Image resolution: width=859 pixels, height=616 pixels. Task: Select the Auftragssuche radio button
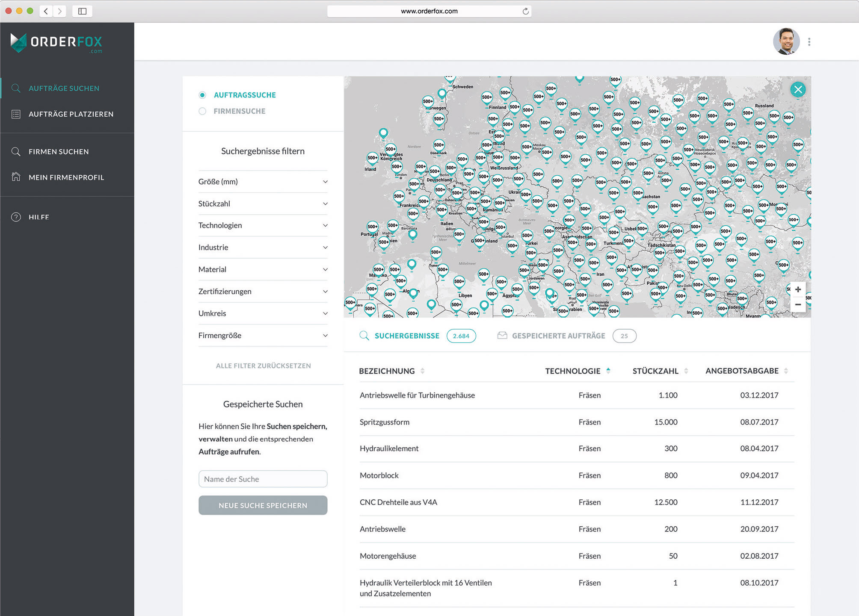pyautogui.click(x=202, y=95)
